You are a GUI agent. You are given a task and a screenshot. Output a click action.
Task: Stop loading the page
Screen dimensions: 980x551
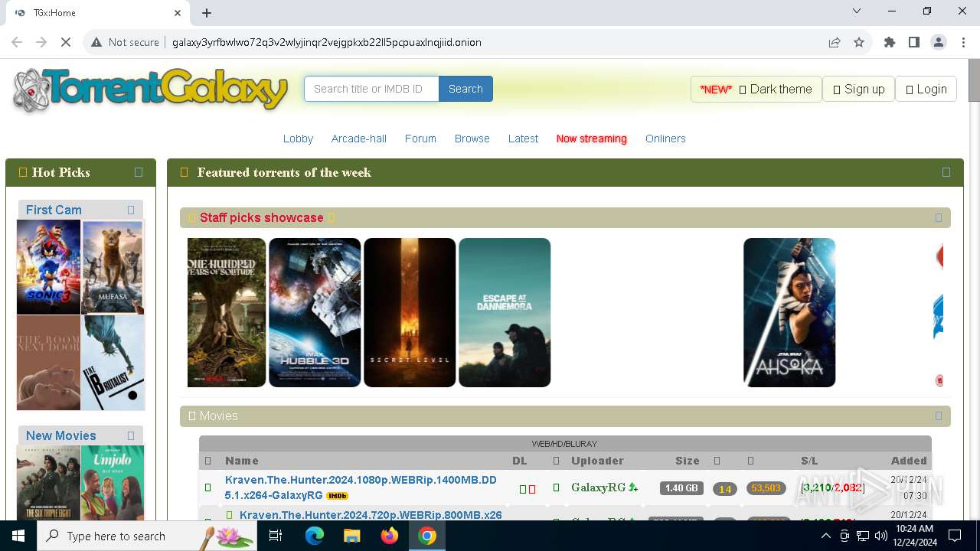point(66,42)
